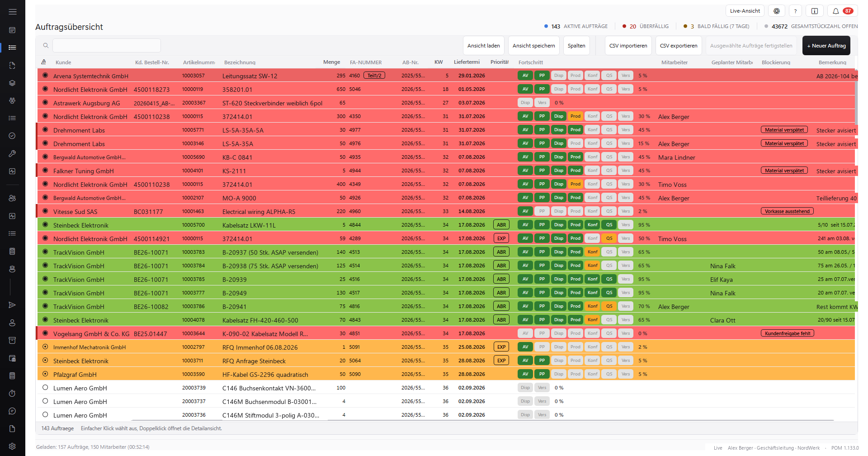Open the check-circle icon in the sidebar

pos(12,136)
